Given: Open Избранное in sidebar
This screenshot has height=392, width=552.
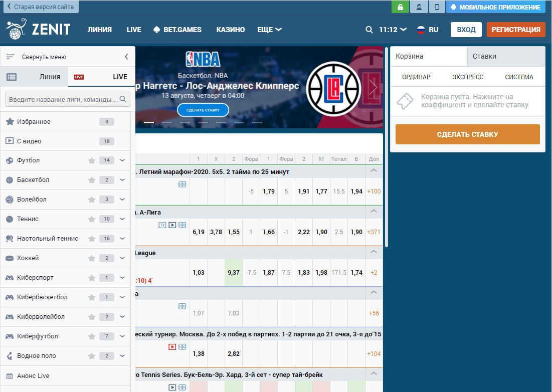Looking at the screenshot, I should click(x=66, y=121).
